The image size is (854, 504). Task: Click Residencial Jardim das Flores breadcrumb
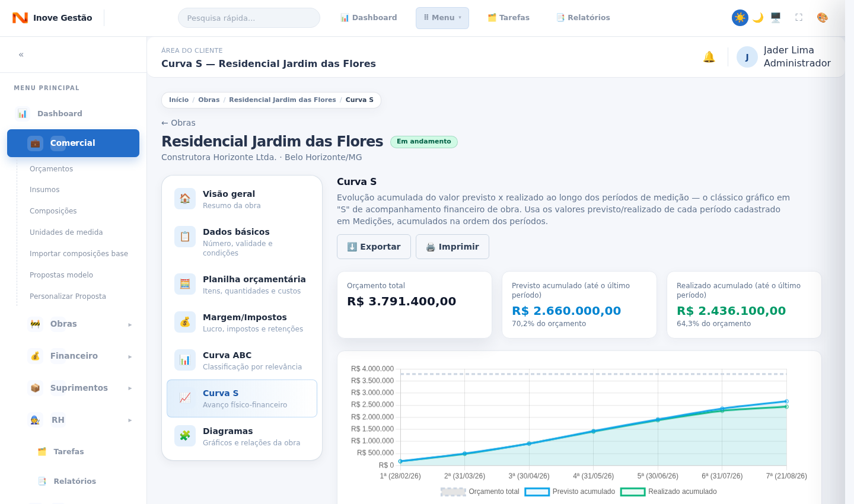point(282,100)
